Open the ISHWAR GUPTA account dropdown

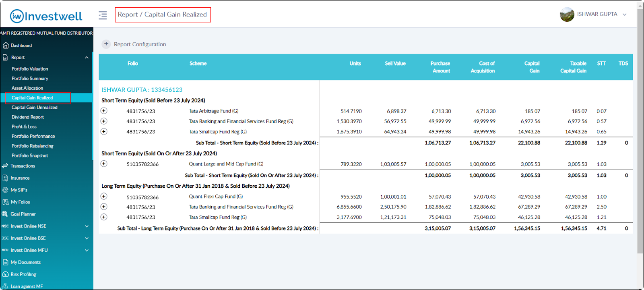(x=624, y=14)
